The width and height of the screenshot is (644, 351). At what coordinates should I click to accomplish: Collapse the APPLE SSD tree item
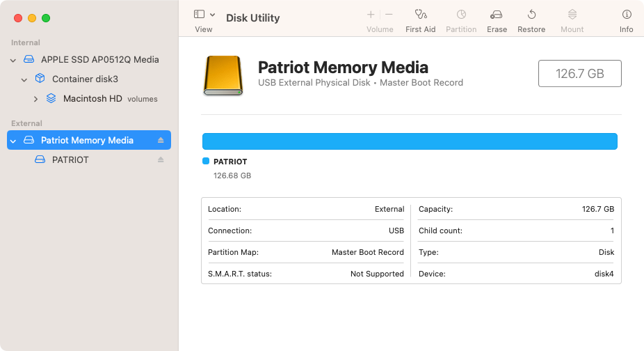point(13,60)
